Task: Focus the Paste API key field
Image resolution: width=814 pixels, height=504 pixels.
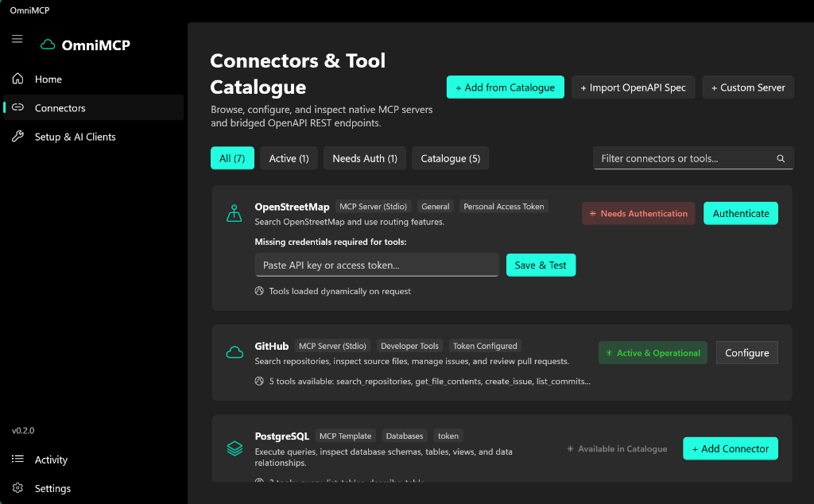Action: tap(376, 266)
